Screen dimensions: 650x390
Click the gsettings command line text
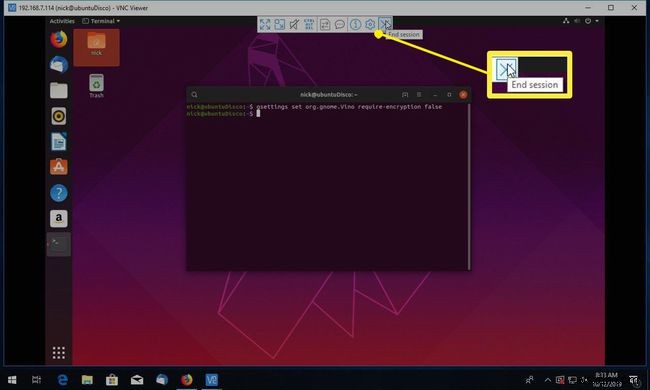[x=349, y=107]
